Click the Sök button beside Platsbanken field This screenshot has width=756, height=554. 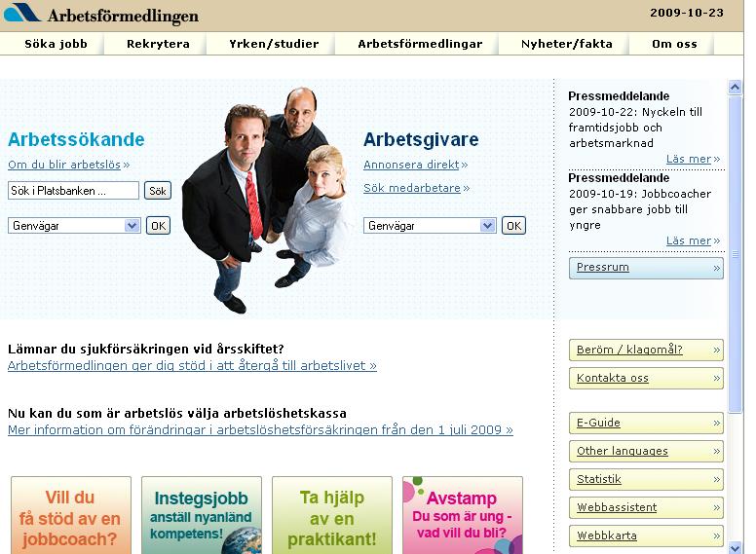click(x=158, y=191)
